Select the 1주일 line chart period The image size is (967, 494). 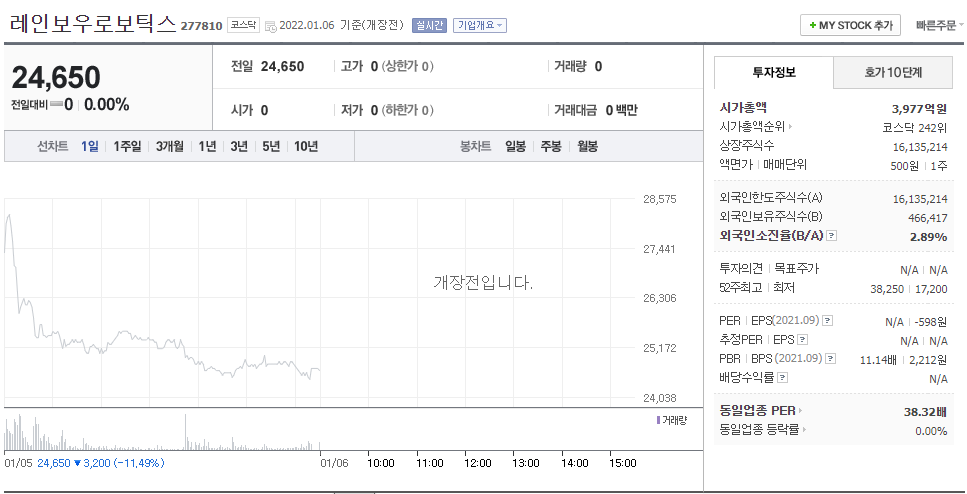127,147
